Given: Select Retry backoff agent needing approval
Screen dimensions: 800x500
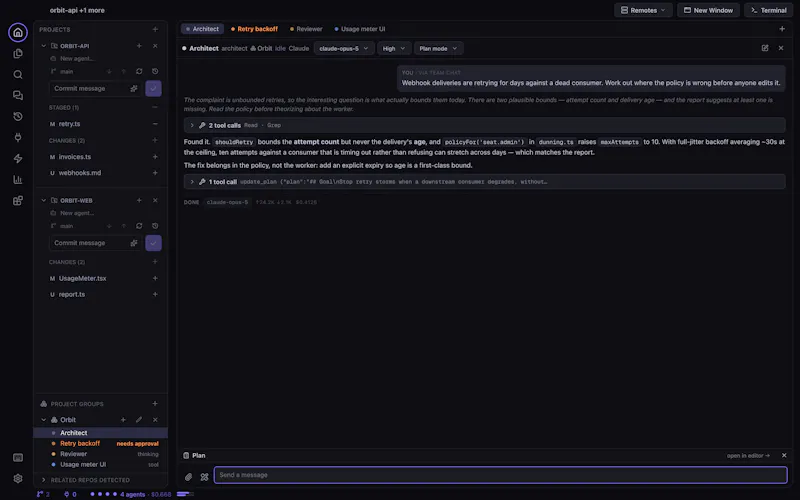Looking at the screenshot, I should [x=101, y=444].
